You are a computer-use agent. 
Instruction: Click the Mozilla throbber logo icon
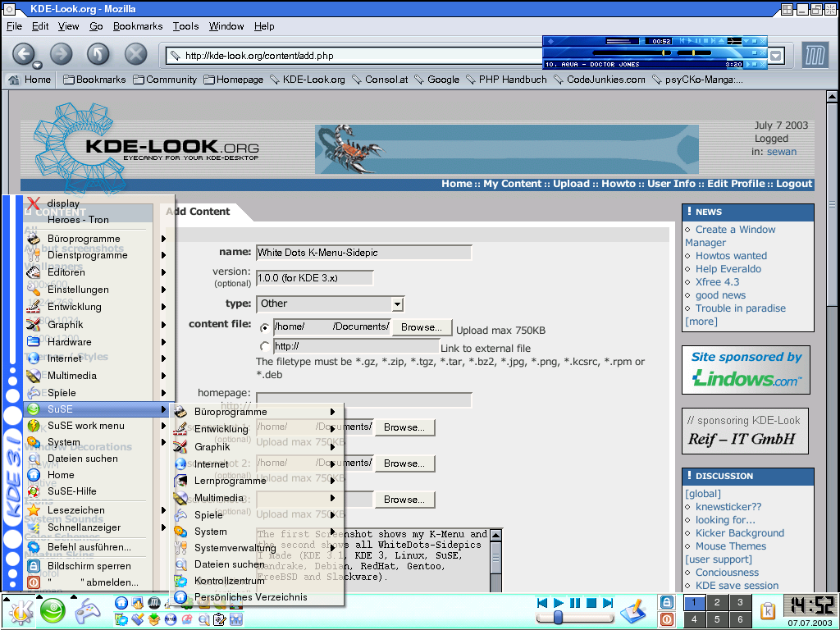[x=815, y=55]
